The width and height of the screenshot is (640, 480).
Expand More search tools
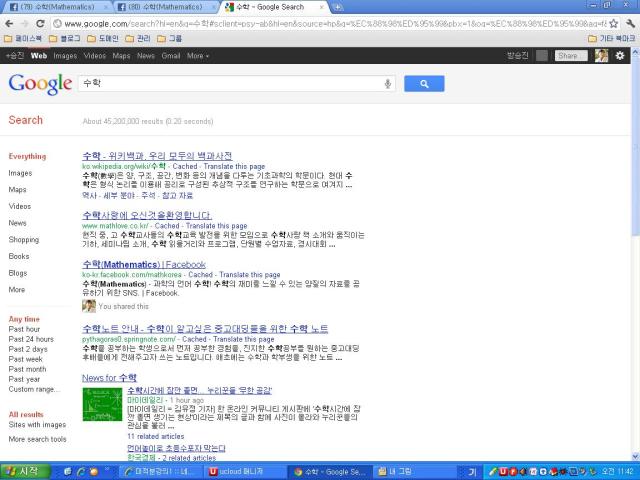click(38, 439)
